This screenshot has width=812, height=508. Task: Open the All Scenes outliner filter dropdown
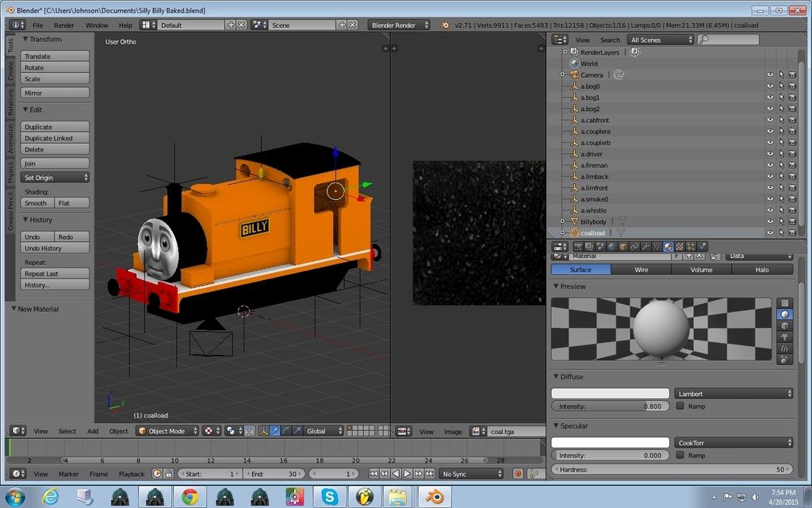click(661, 40)
